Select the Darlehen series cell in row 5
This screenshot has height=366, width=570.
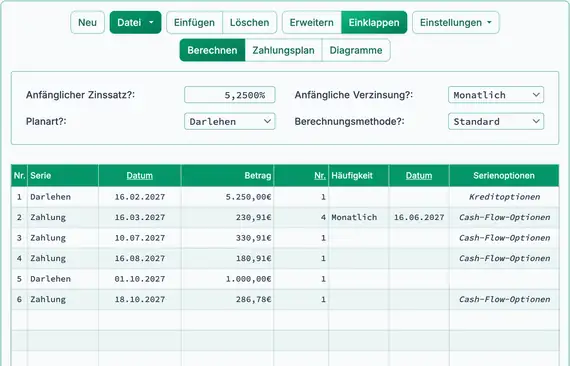(x=63, y=279)
